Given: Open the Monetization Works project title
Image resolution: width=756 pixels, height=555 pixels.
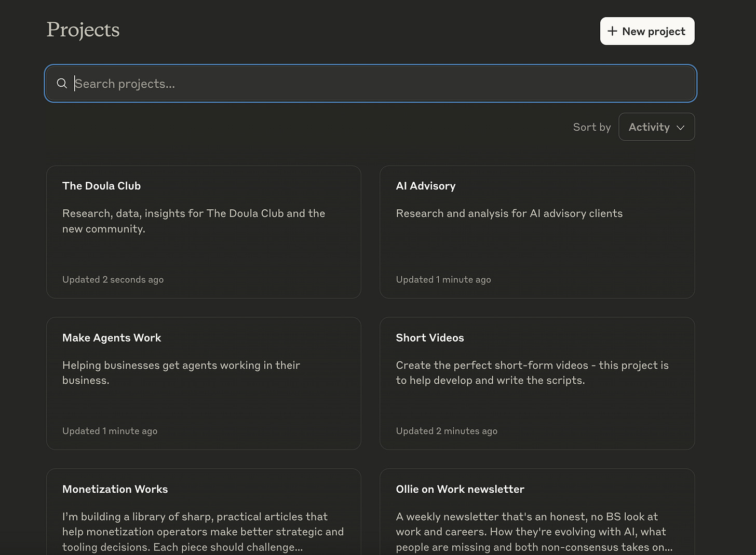Looking at the screenshot, I should point(115,489).
